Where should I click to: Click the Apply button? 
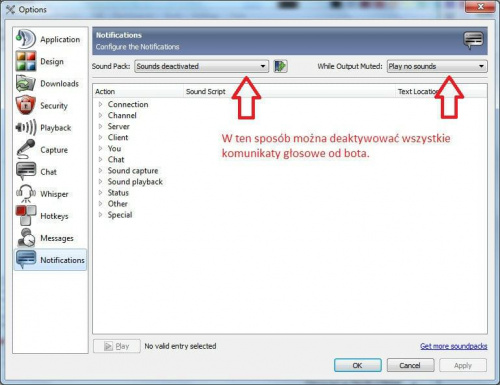click(463, 365)
